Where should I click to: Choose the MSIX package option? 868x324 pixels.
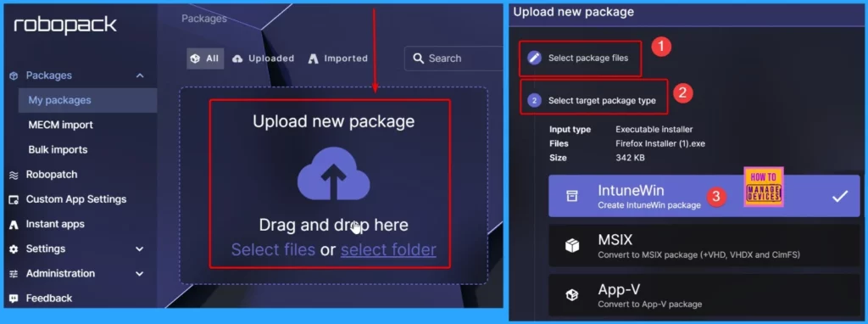pyautogui.click(x=704, y=245)
